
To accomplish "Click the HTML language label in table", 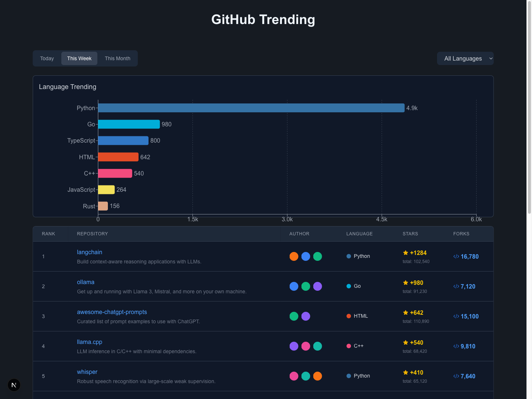I will 361,316.
